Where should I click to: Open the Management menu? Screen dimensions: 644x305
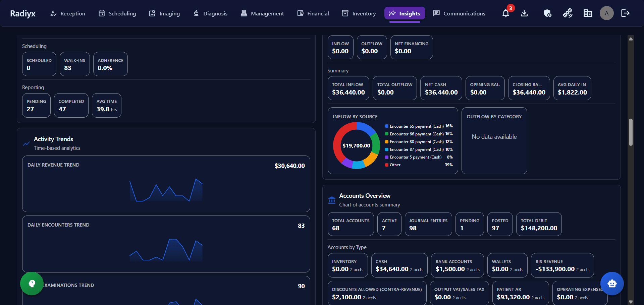pyautogui.click(x=262, y=13)
